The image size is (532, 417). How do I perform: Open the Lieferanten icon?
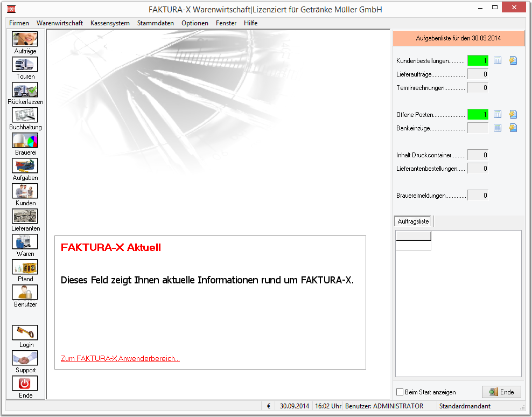(25, 216)
